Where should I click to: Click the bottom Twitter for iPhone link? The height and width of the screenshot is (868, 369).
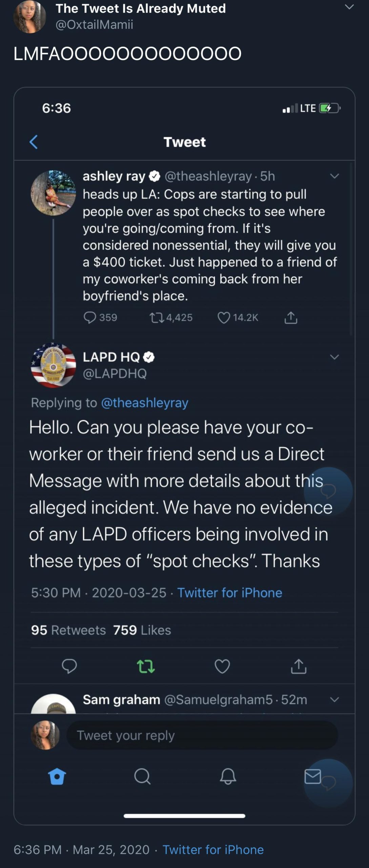click(x=213, y=850)
